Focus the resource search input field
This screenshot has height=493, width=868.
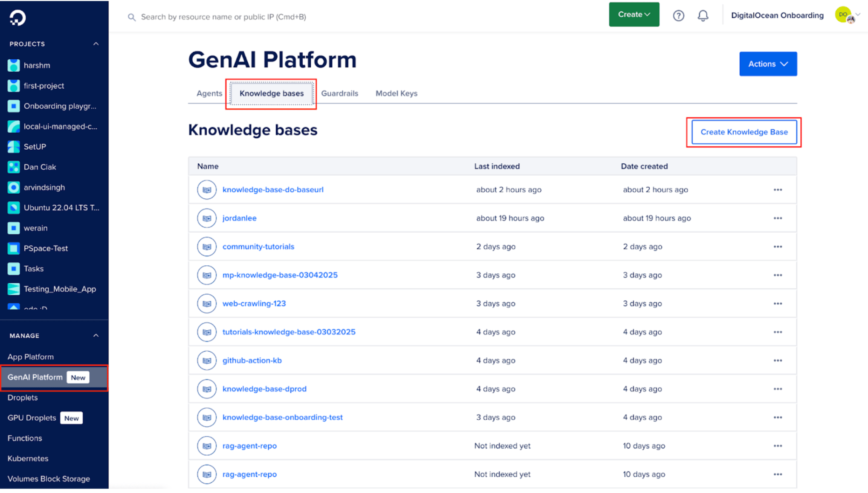click(223, 17)
